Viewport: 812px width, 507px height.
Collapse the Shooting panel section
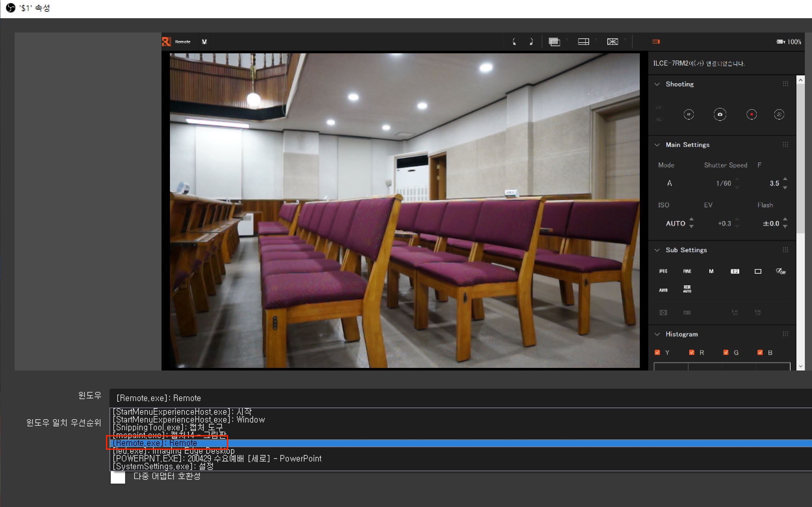[657, 84]
